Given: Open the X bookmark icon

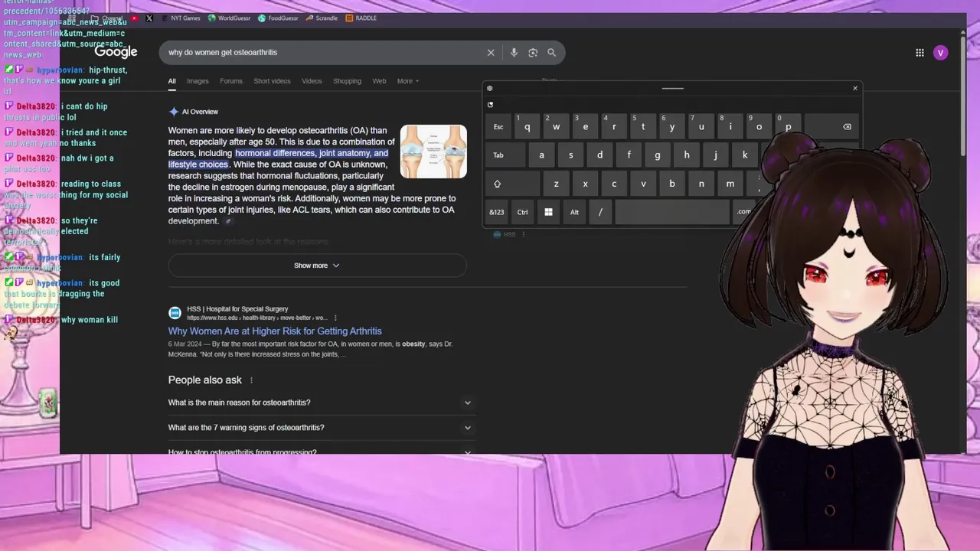Looking at the screenshot, I should 149,18.
